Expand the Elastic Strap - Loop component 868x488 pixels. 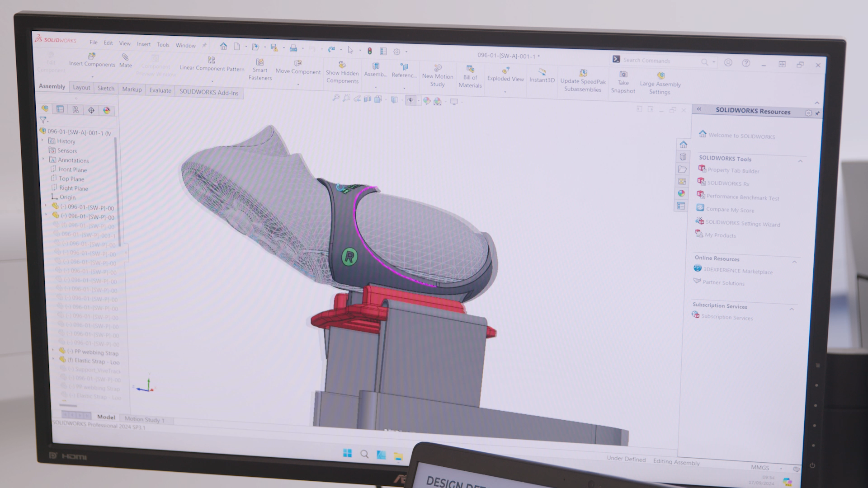pyautogui.click(x=53, y=359)
